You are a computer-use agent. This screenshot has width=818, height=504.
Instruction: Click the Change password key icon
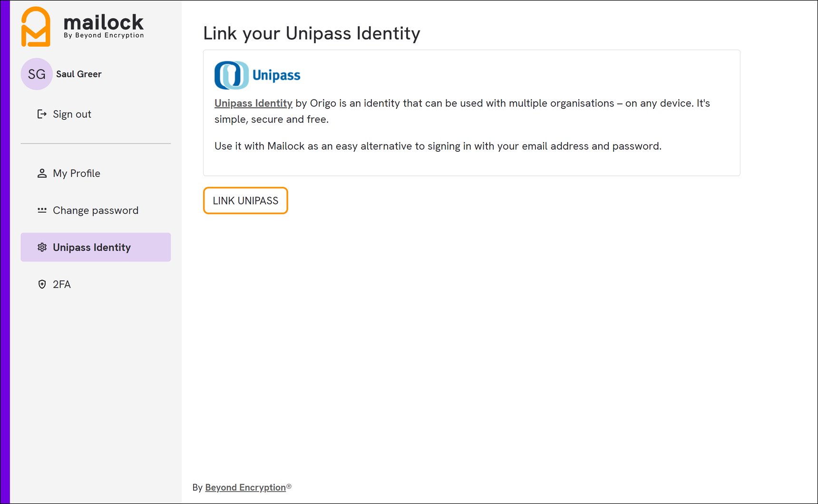42,210
